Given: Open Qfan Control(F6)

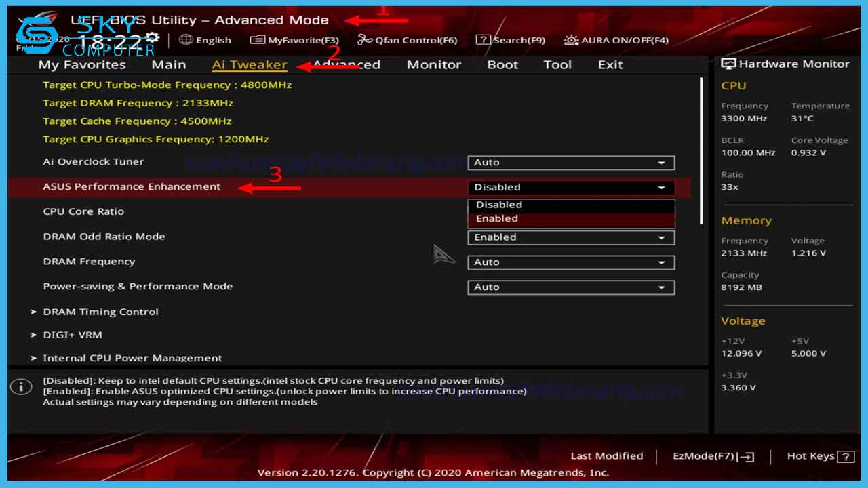Looking at the screenshot, I should tap(408, 40).
